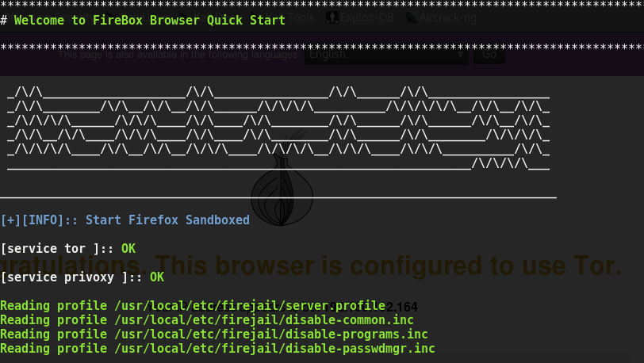Click the line reading disable-programs.inc
Image resolution: width=644 pixels, height=363 pixels.
[x=214, y=334]
